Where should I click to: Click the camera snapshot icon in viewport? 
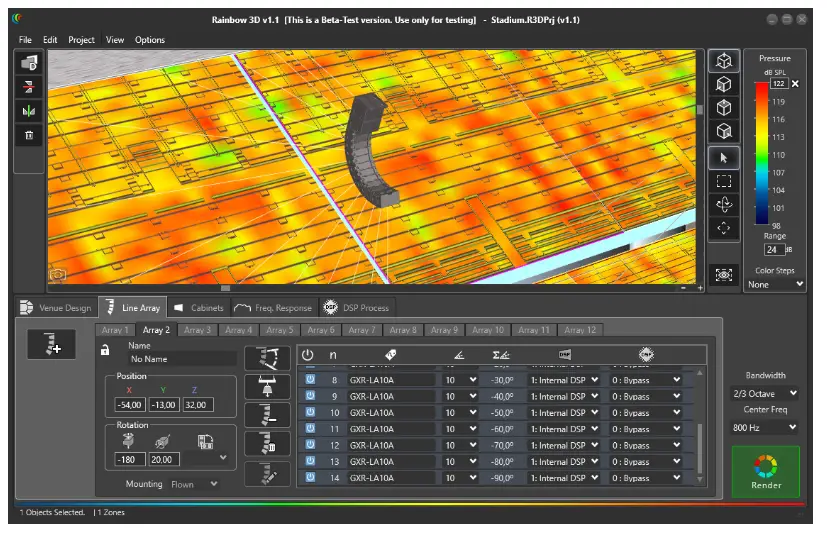[x=58, y=274]
